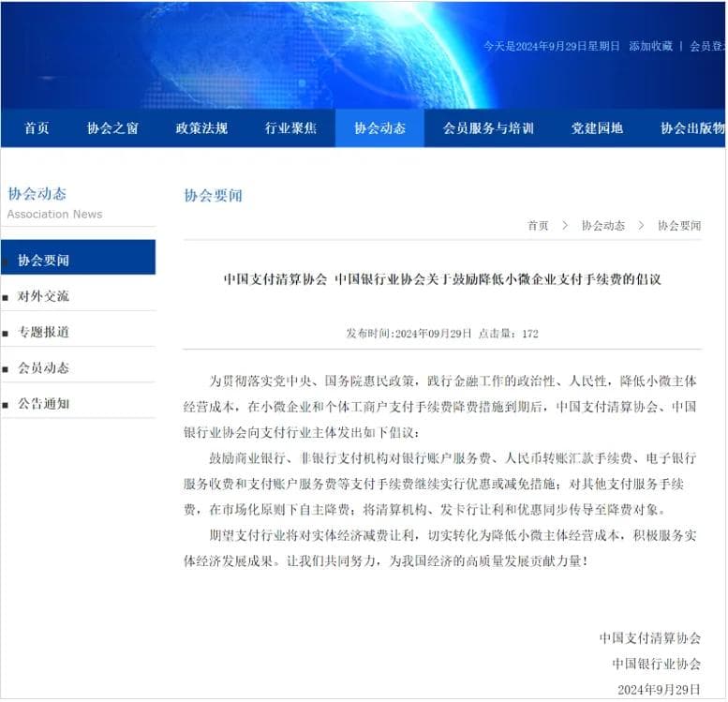The height and width of the screenshot is (702, 728).
Task: Go to 行业聚焦 in the nav bar
Action: tap(290, 128)
